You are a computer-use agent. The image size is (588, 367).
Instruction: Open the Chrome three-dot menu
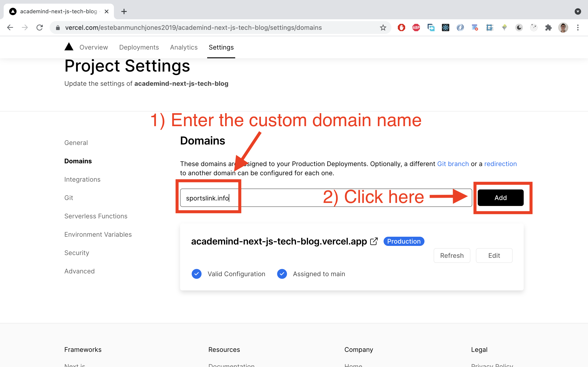point(578,28)
